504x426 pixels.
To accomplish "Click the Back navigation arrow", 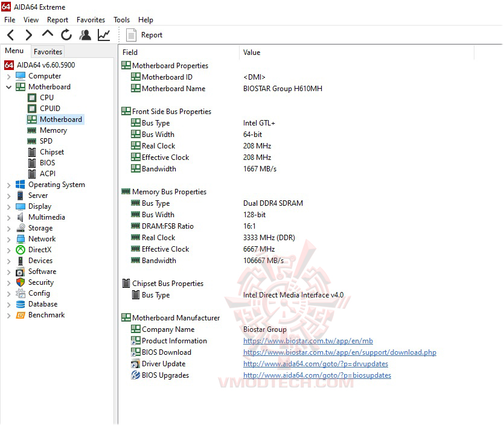I will pos(11,35).
